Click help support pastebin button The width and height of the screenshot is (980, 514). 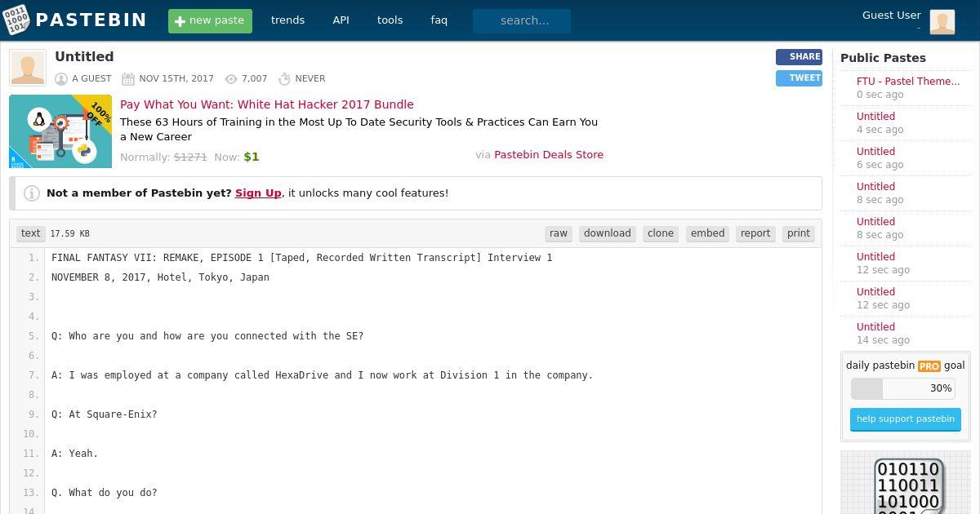point(906,419)
